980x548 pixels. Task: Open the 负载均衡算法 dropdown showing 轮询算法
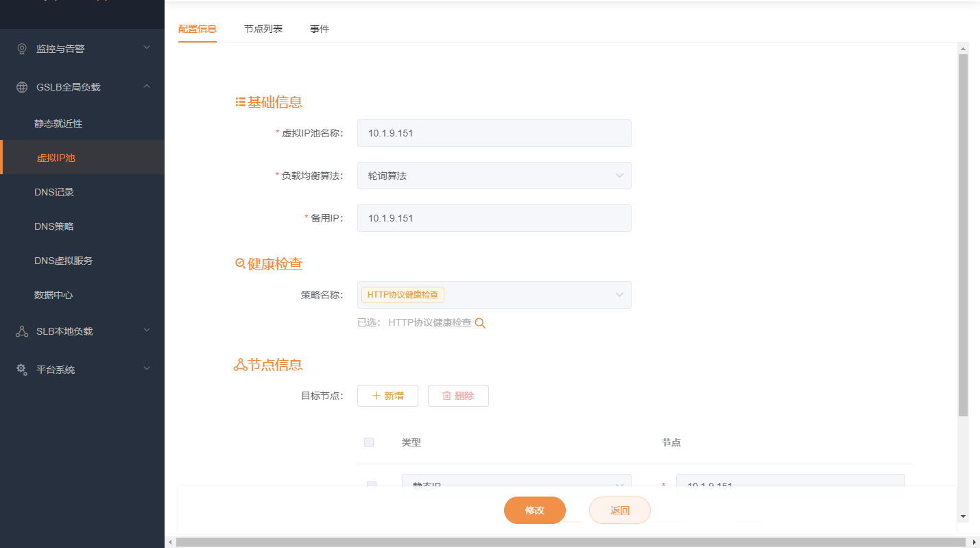point(494,176)
